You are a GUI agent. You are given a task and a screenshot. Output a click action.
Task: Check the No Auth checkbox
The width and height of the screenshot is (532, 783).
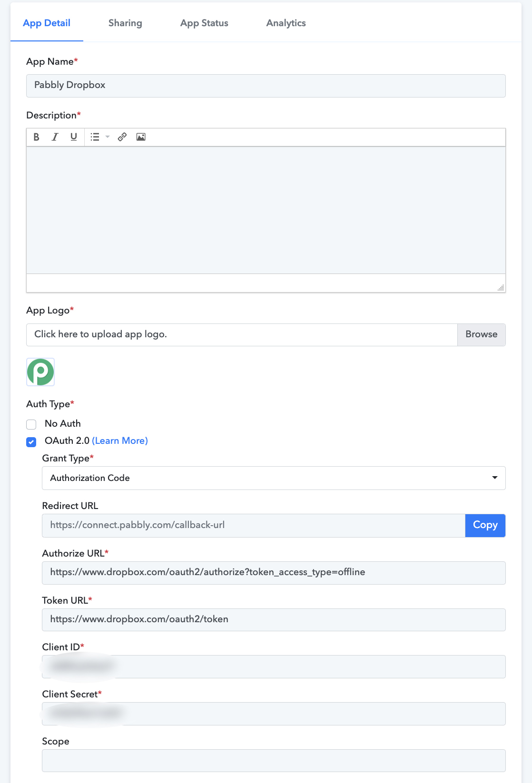click(31, 424)
